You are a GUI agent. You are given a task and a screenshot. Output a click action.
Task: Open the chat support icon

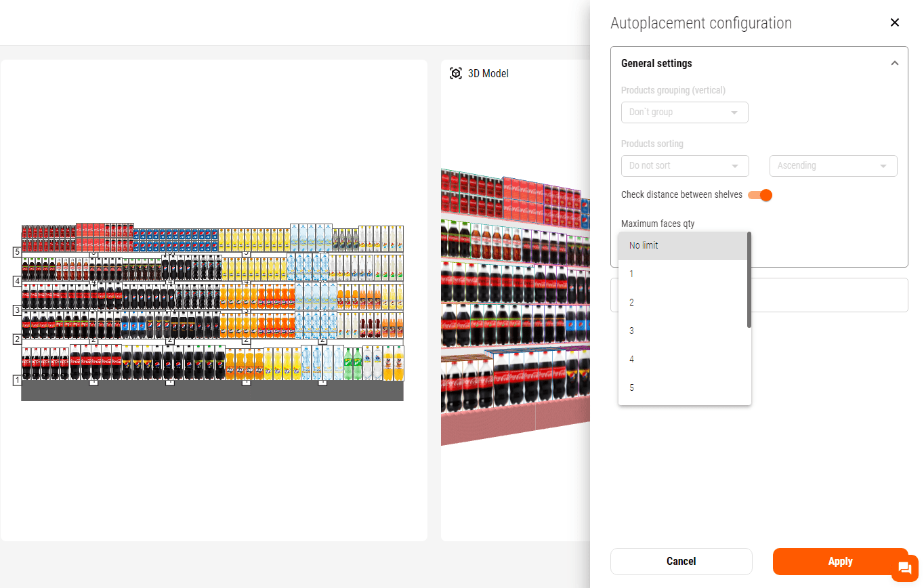[x=904, y=568]
